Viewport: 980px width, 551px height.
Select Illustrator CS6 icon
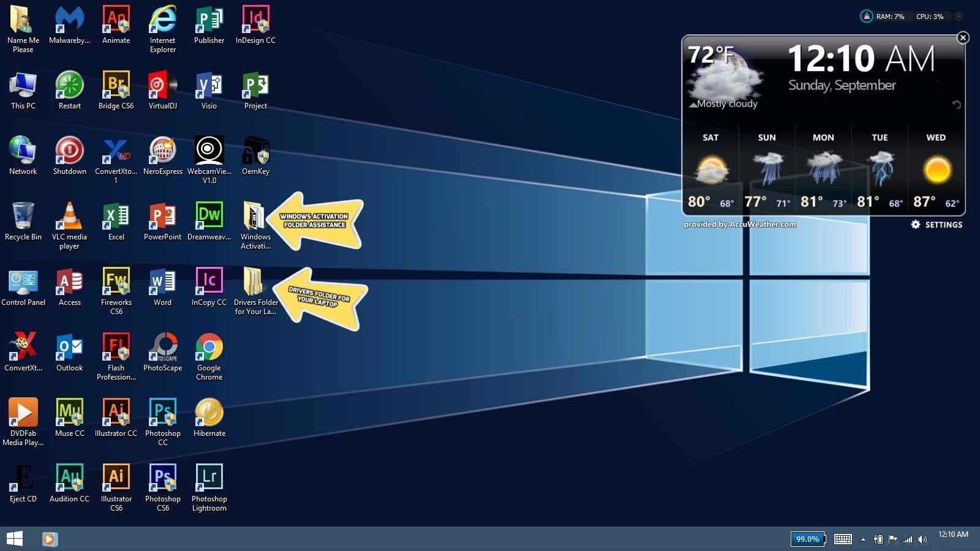pyautogui.click(x=116, y=488)
